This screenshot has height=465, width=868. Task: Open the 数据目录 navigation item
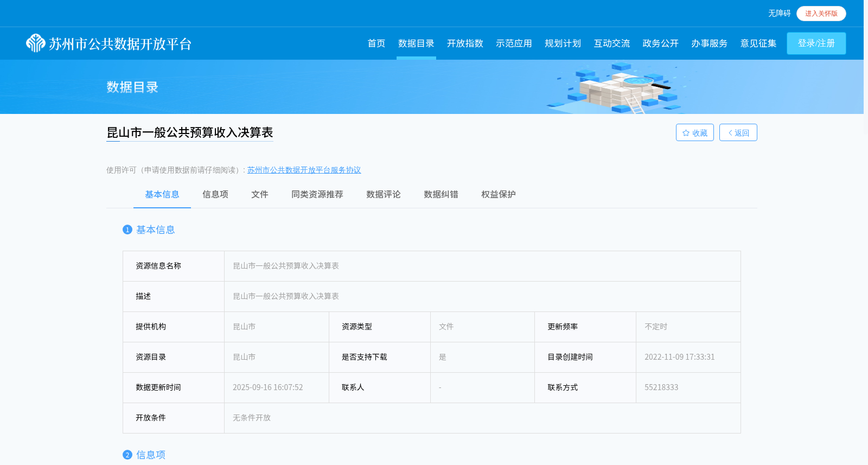tap(416, 43)
